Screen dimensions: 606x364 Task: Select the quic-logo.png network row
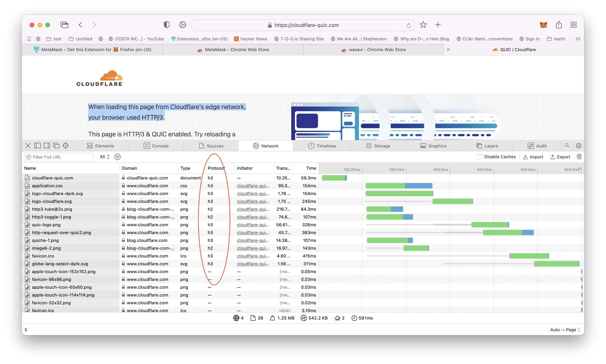pos(170,225)
